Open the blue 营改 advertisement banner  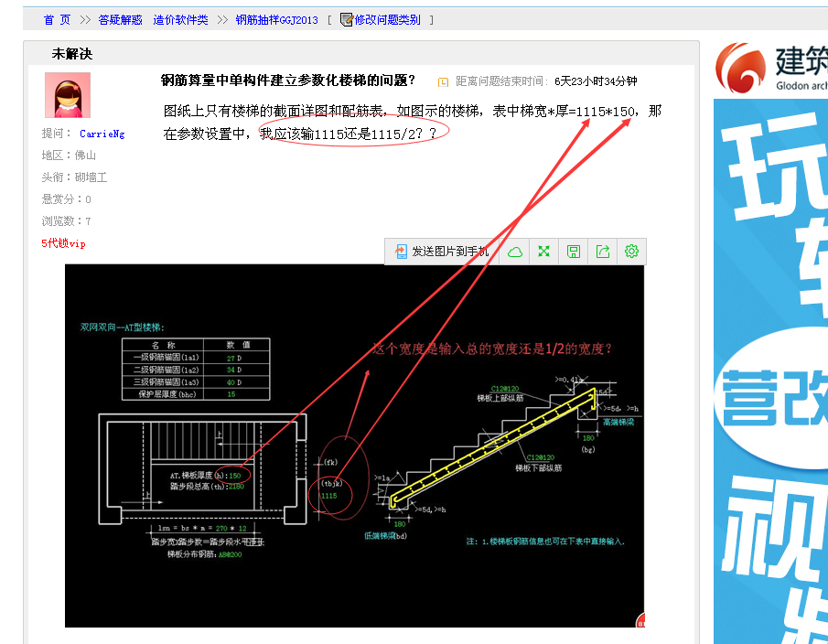pos(771,371)
